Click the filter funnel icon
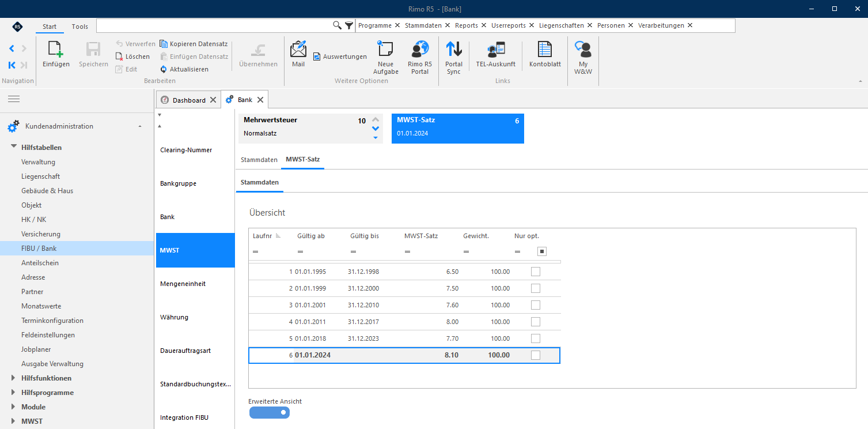Screen dimensions: 868x429 349,25
